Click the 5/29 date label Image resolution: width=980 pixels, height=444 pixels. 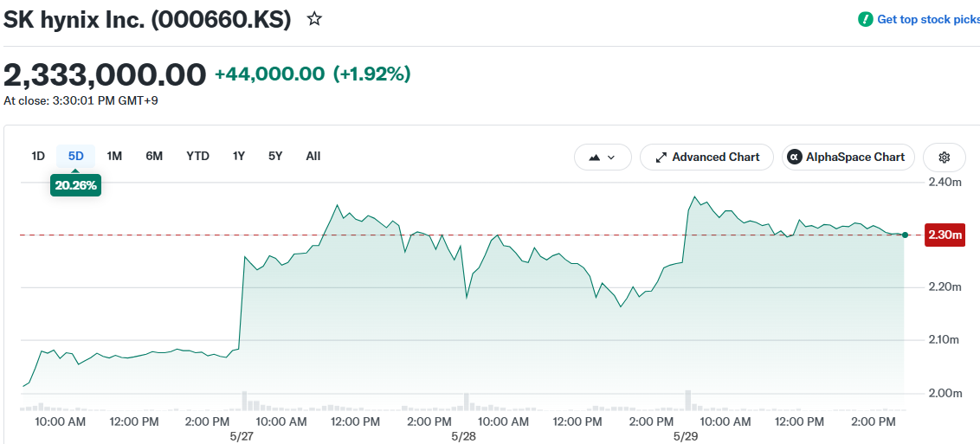[686, 436]
